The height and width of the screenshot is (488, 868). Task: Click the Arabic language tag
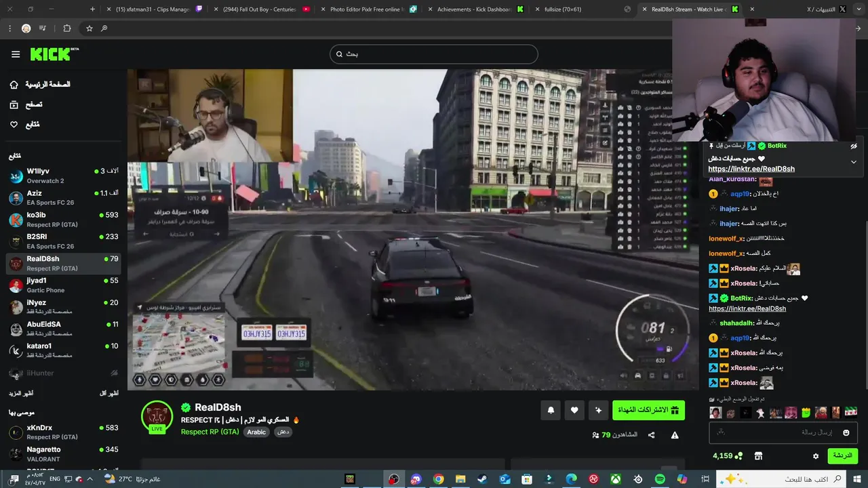[256, 432]
